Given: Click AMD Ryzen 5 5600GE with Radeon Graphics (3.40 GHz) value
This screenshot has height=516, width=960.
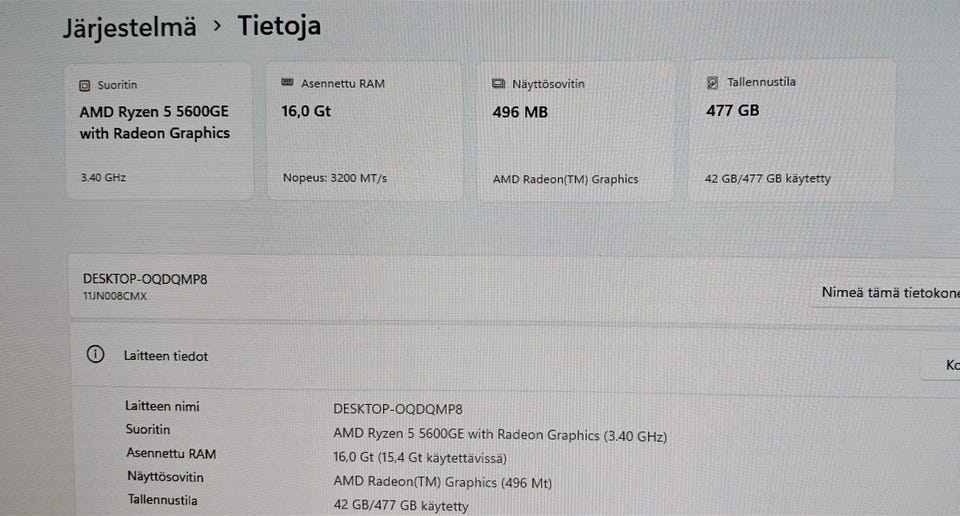Looking at the screenshot, I should coord(500,435).
